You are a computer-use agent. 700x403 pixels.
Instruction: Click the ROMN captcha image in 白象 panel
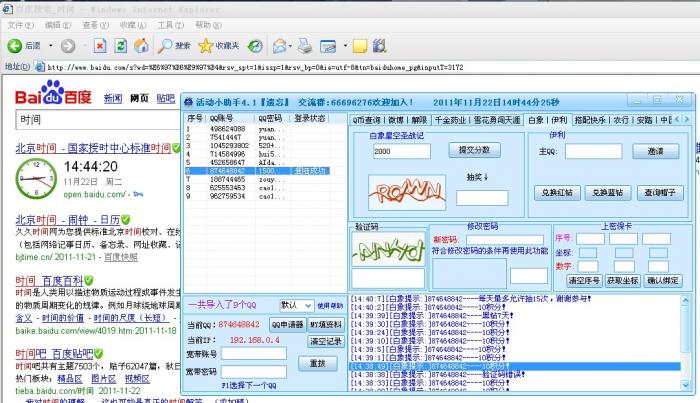click(407, 192)
